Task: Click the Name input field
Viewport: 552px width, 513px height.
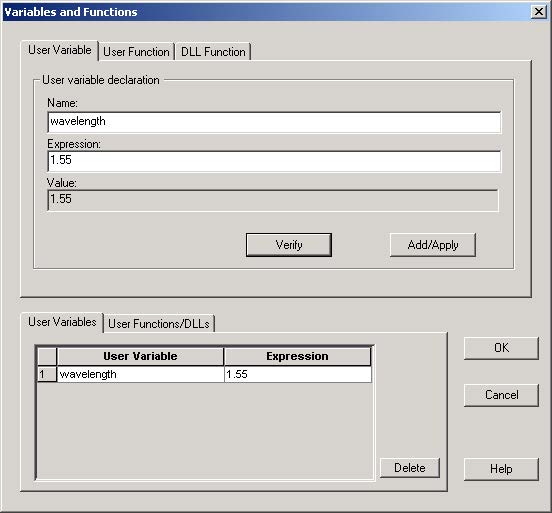Action: [x=274, y=122]
